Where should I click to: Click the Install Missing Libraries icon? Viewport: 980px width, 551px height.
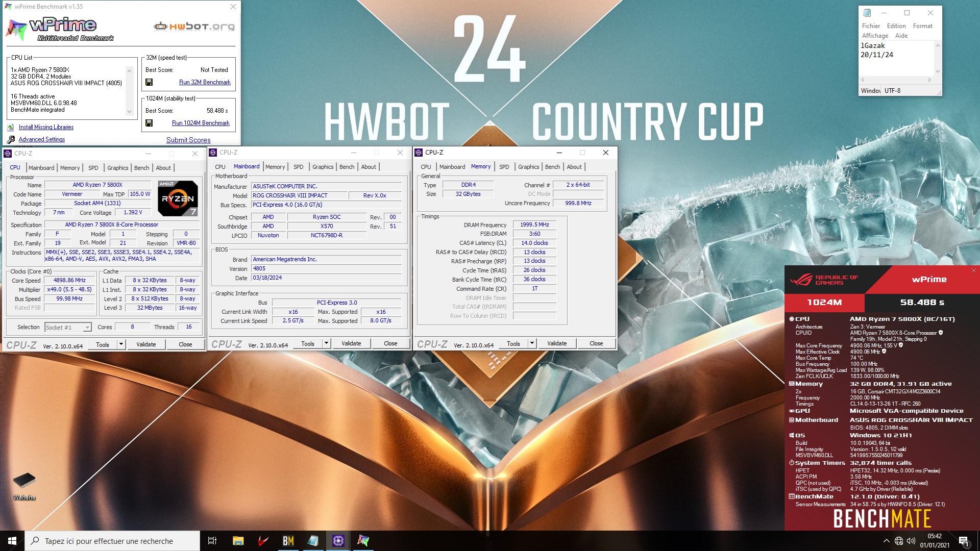[x=11, y=128]
